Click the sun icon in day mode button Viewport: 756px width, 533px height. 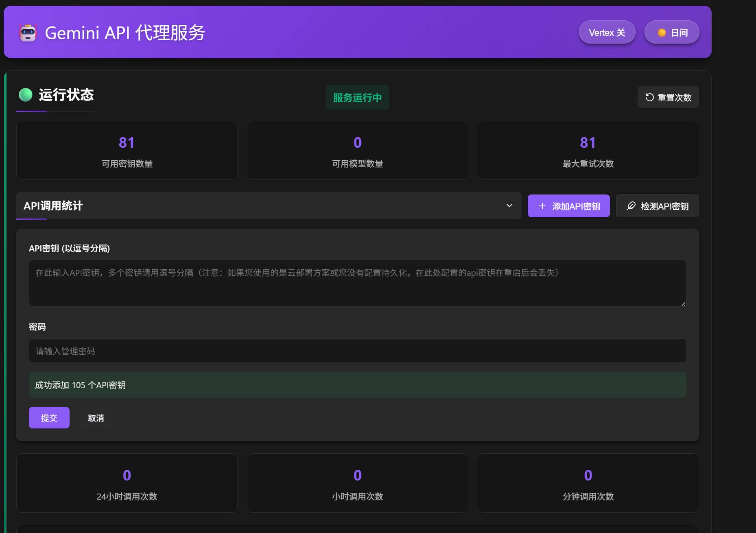pyautogui.click(x=662, y=33)
